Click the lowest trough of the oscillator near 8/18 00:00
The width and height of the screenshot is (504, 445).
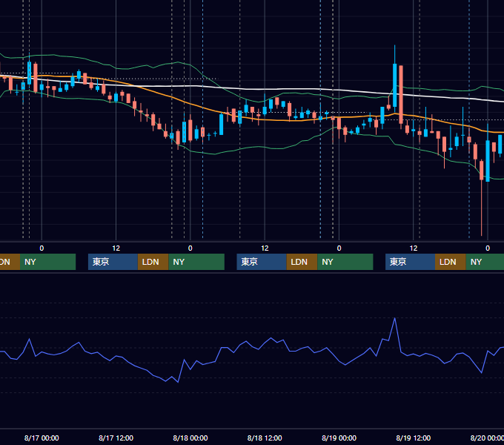click(178, 382)
